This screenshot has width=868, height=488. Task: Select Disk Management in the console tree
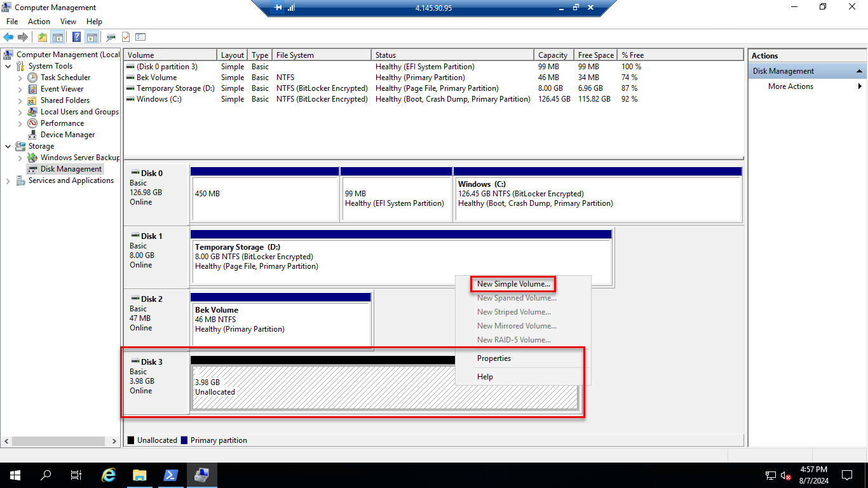[x=71, y=169]
